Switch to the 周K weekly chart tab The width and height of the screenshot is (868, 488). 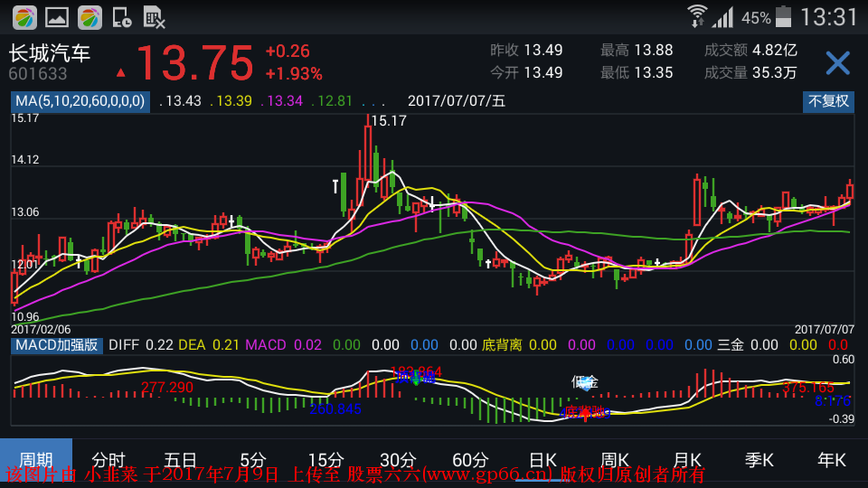(x=615, y=460)
